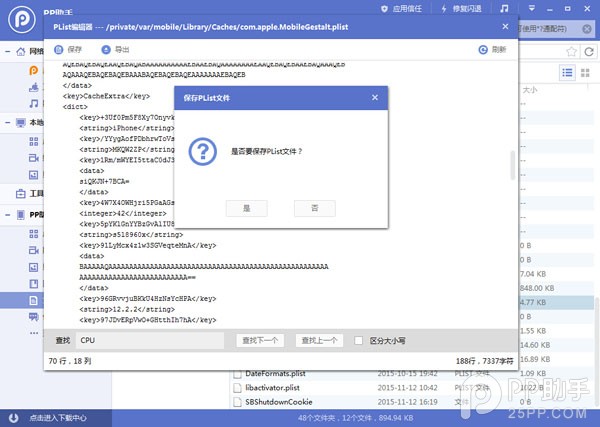Collapse the PP device sidebar section
The image size is (600, 427).
7,215
